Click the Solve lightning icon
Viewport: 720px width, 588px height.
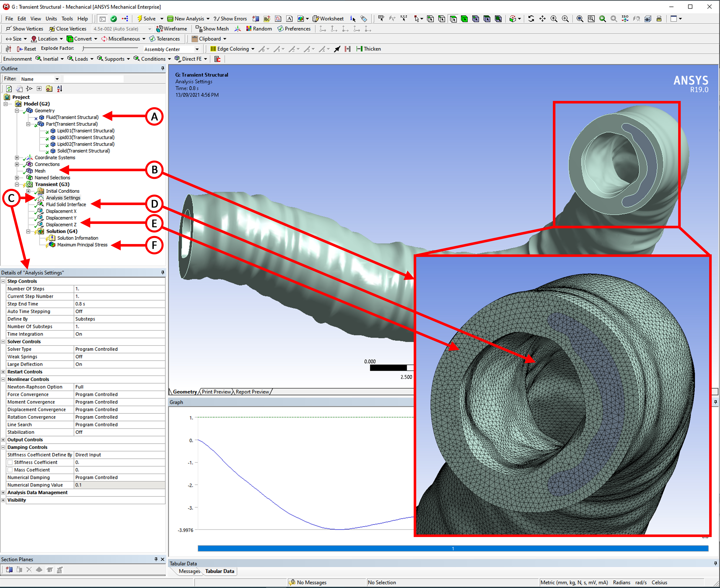[x=140, y=19]
